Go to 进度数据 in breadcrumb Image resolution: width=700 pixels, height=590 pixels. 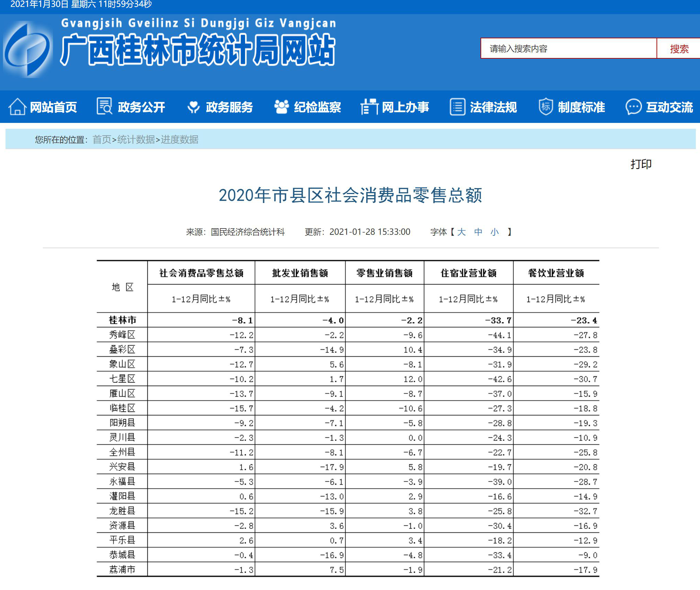tap(179, 139)
